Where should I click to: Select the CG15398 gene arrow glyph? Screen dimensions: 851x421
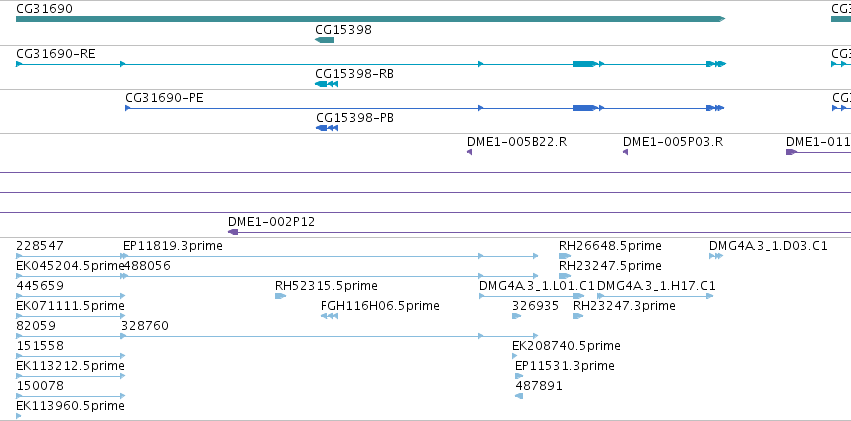point(325,40)
